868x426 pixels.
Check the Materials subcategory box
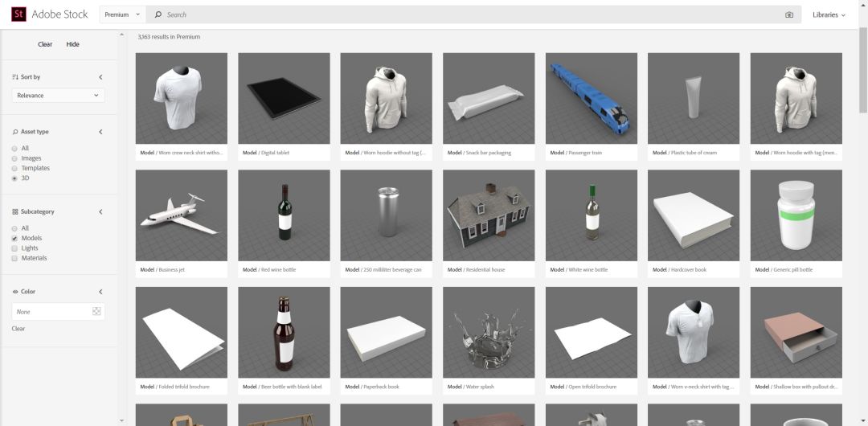14,258
